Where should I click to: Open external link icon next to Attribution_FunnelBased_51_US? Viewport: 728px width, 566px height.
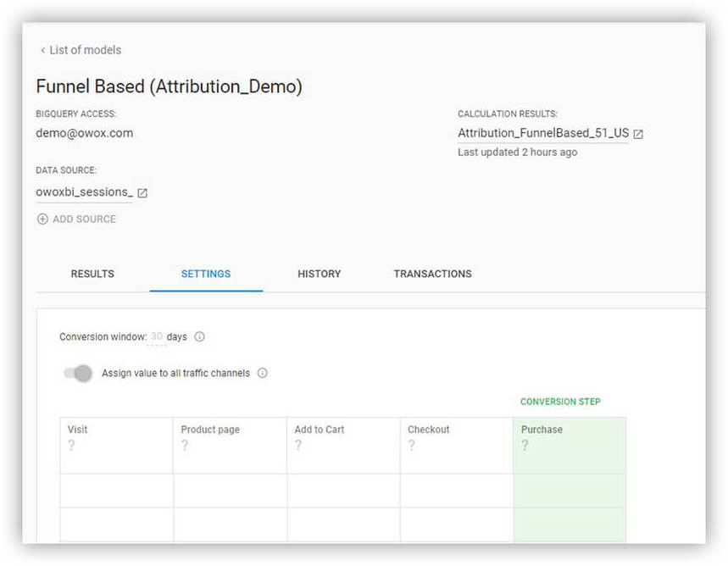pos(638,134)
